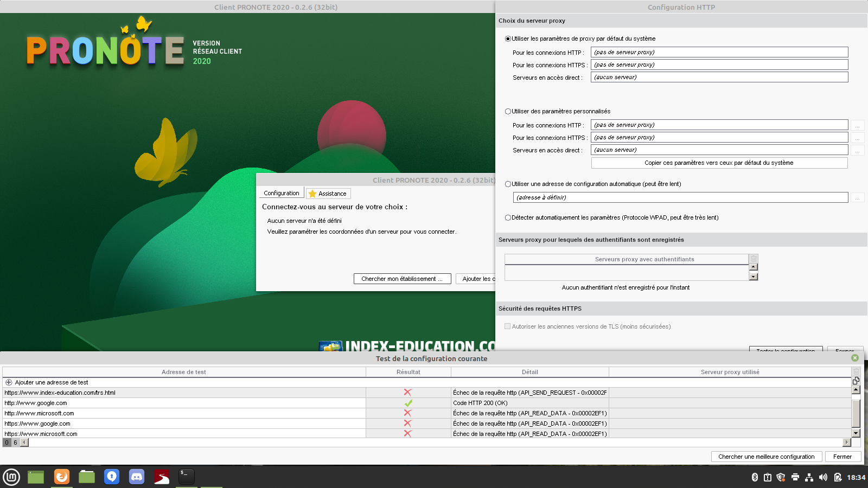Image resolution: width=868 pixels, height=488 pixels.
Task: Open the network connection tray icon
Action: (x=809, y=477)
